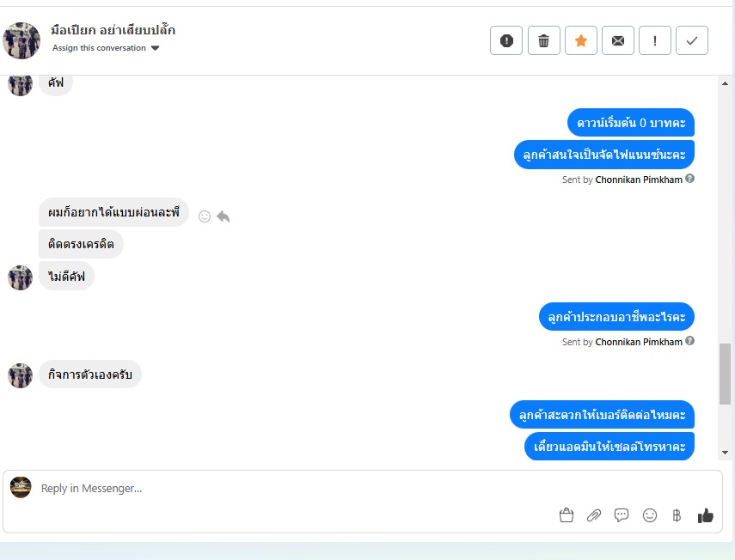Image resolution: width=735 pixels, height=560 pixels.
Task: Delete conversation using trash can icon
Action: pos(544,40)
